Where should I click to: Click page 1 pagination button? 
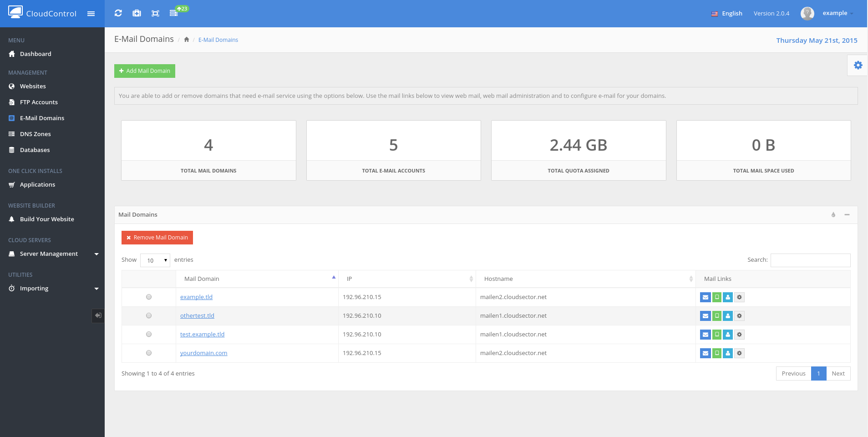[818, 374]
